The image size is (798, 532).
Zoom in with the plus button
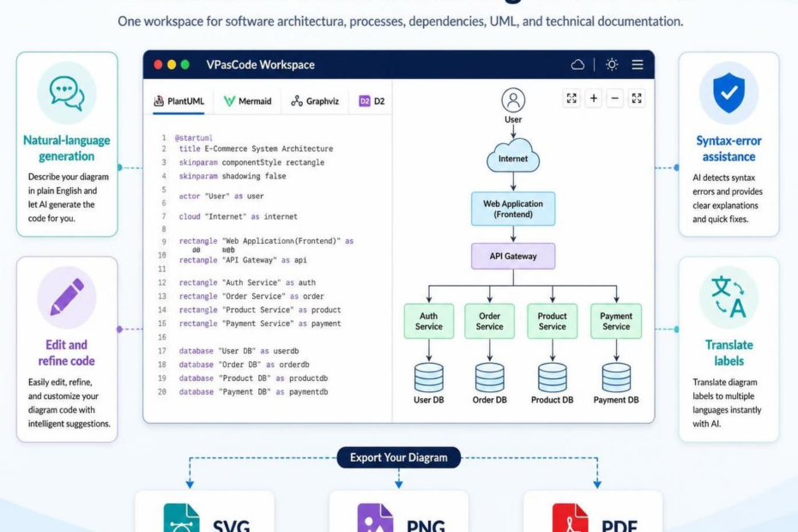pyautogui.click(x=594, y=99)
